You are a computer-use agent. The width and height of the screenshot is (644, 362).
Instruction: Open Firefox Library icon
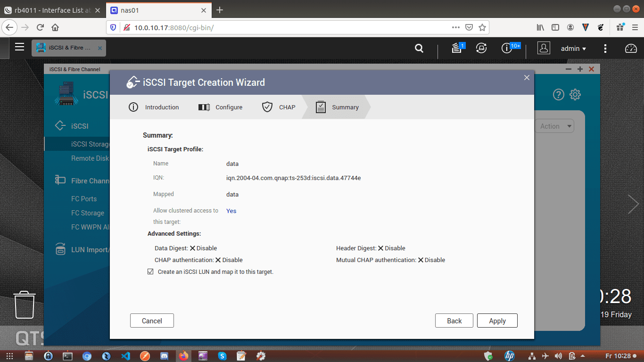(x=541, y=27)
